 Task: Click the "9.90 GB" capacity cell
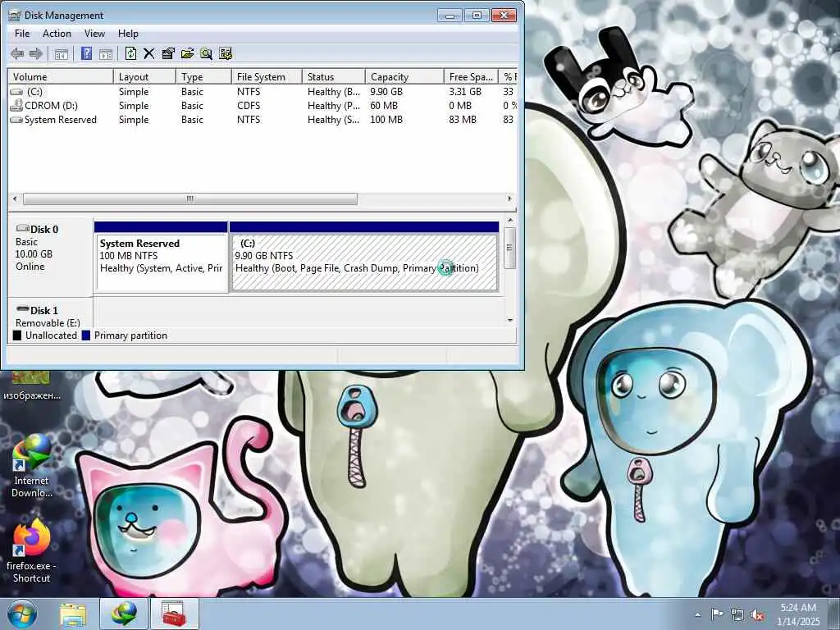click(x=386, y=92)
